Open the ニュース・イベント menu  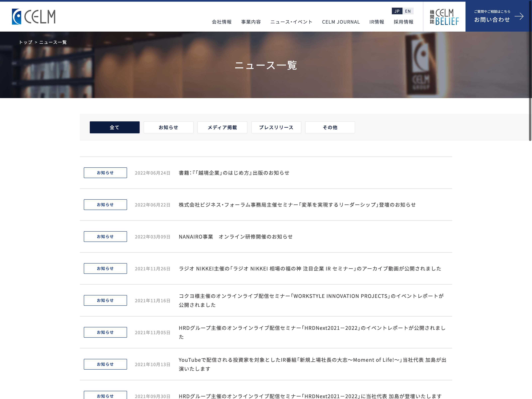point(291,22)
